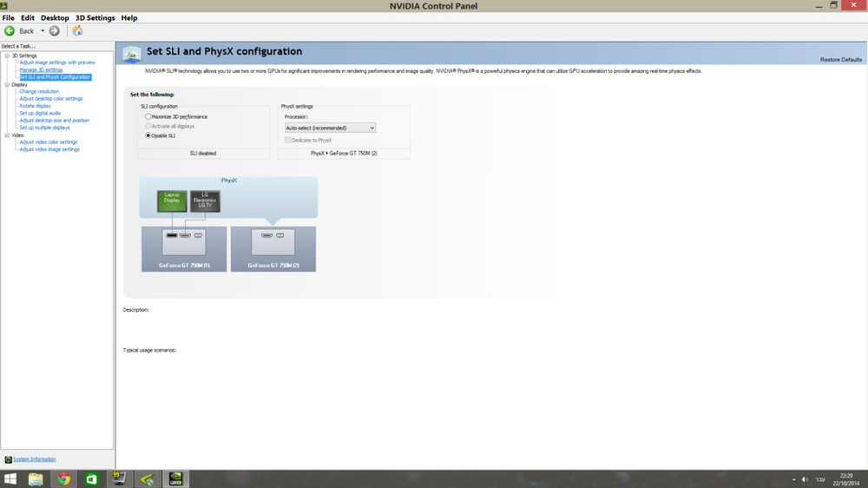
Task: Open the PhysX Processor dropdown
Action: tap(330, 128)
